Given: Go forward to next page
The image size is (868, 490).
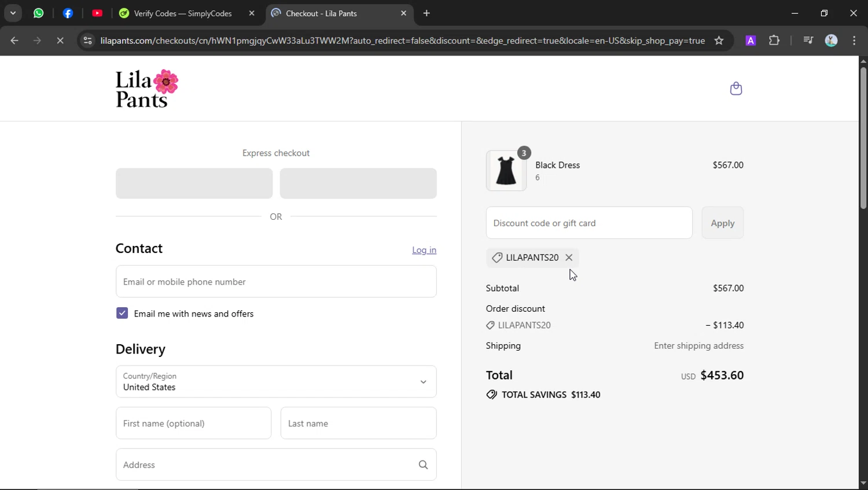Looking at the screenshot, I should (x=37, y=40).
